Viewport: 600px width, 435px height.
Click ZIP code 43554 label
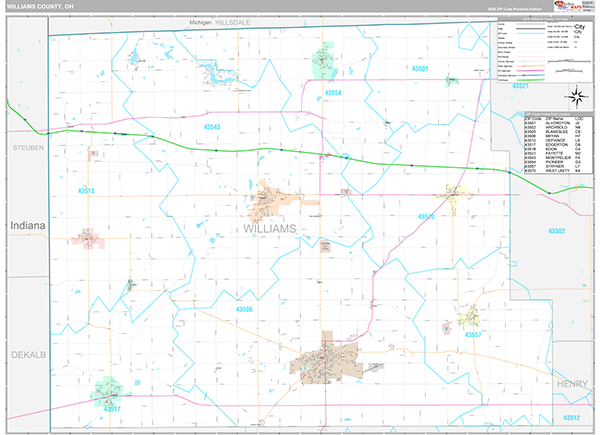tap(333, 93)
